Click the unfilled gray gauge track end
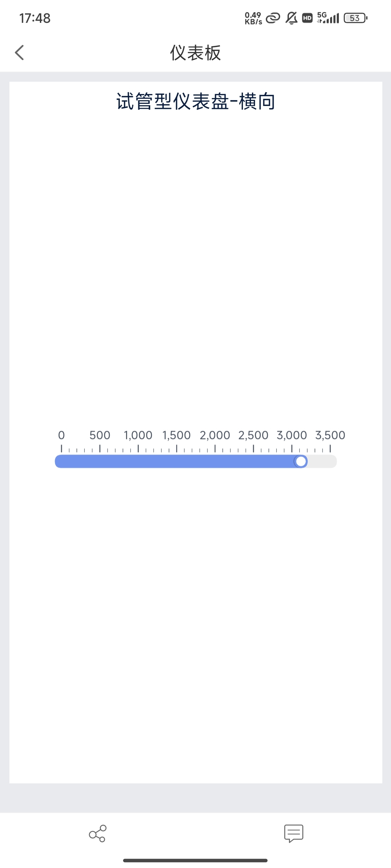 (x=324, y=461)
